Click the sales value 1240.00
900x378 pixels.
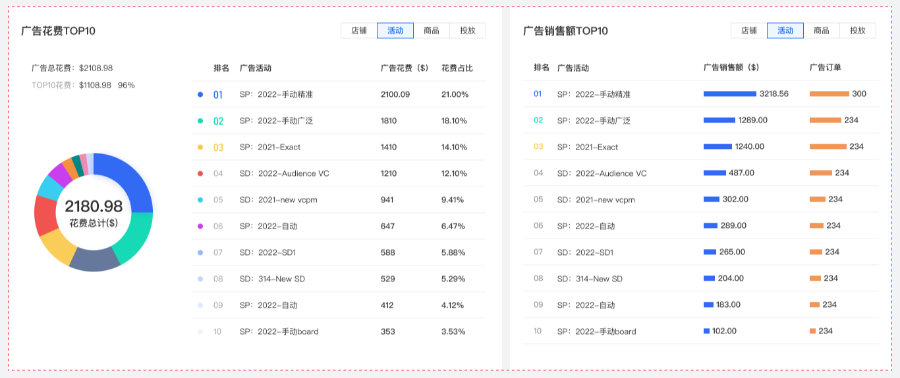(750, 146)
